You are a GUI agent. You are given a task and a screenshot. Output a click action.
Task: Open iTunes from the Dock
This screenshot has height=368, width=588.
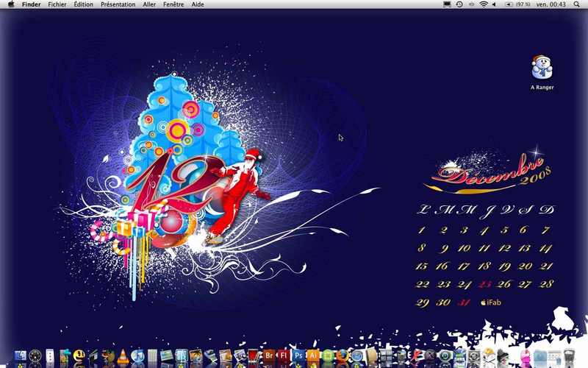coord(137,355)
